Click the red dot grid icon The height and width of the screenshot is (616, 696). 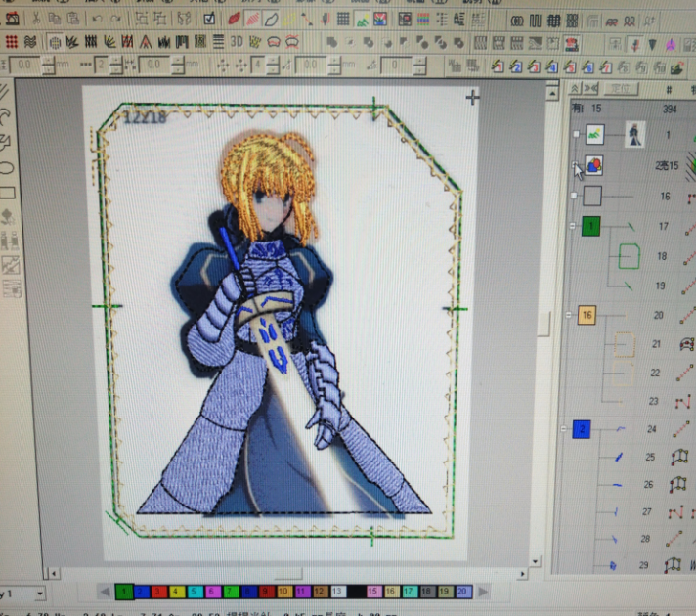pos(11,42)
